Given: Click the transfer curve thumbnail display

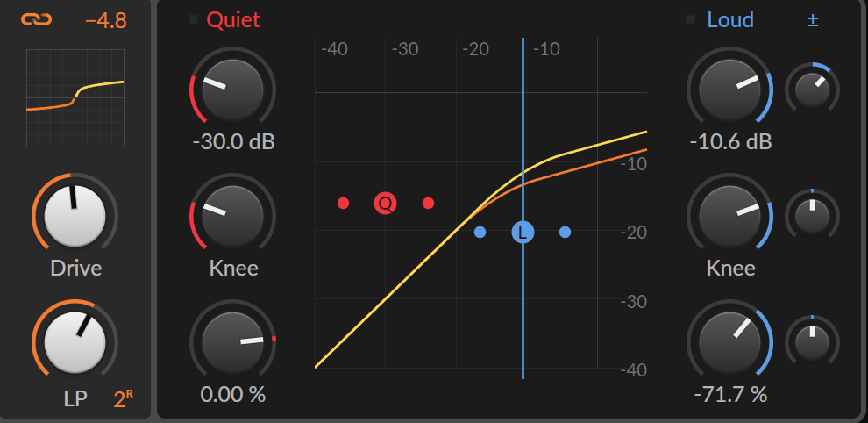Looking at the screenshot, I should tap(75, 98).
